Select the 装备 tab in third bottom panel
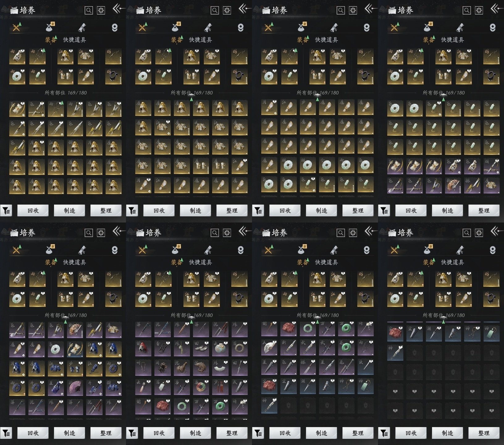The image size is (504, 445). pos(302,262)
